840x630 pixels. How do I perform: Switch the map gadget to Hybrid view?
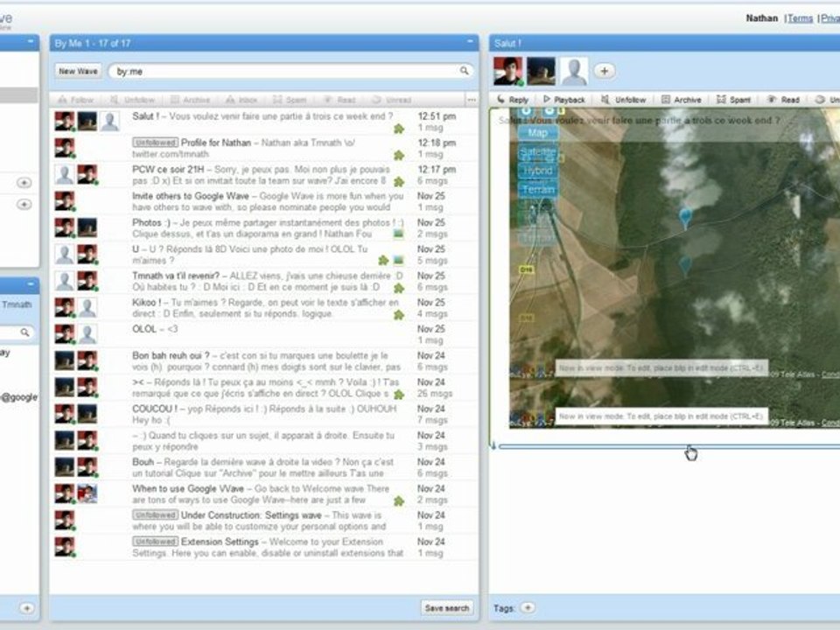[538, 171]
